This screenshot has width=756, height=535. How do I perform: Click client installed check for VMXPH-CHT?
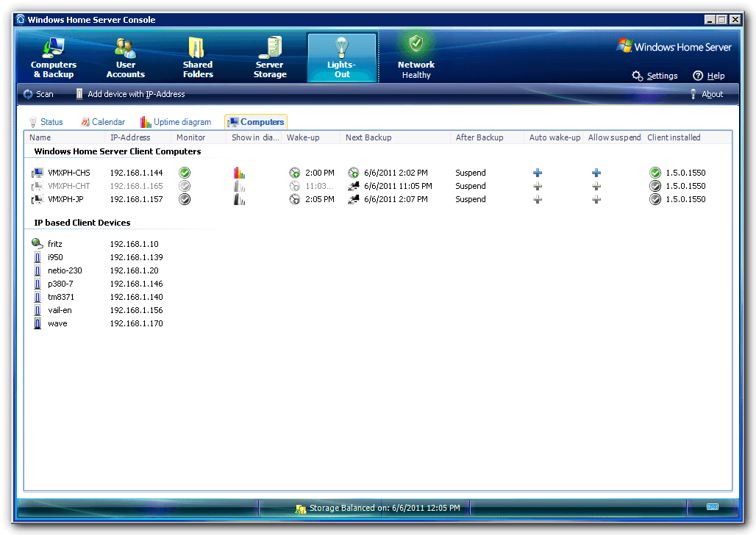coord(655,186)
